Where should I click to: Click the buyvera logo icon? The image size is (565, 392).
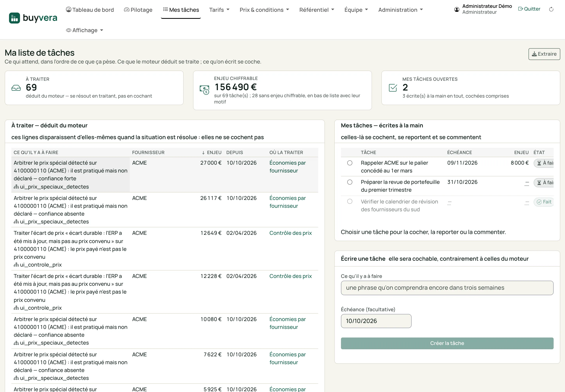(x=14, y=18)
